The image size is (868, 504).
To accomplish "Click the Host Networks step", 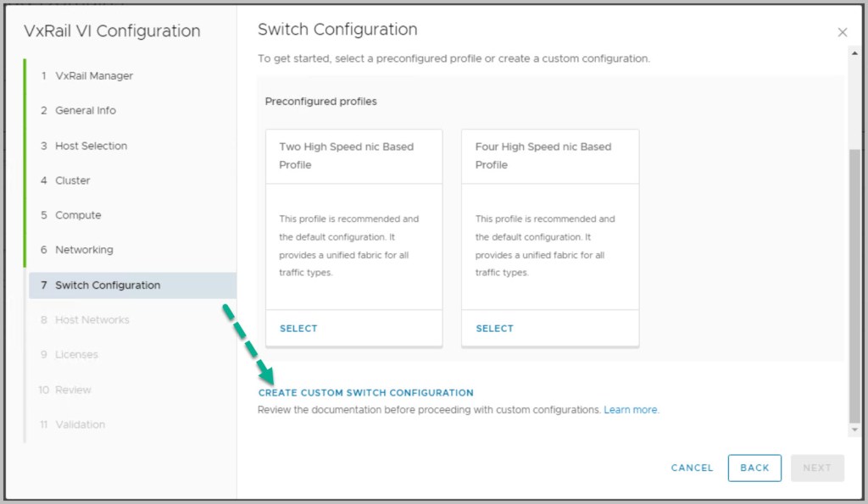I will [92, 320].
